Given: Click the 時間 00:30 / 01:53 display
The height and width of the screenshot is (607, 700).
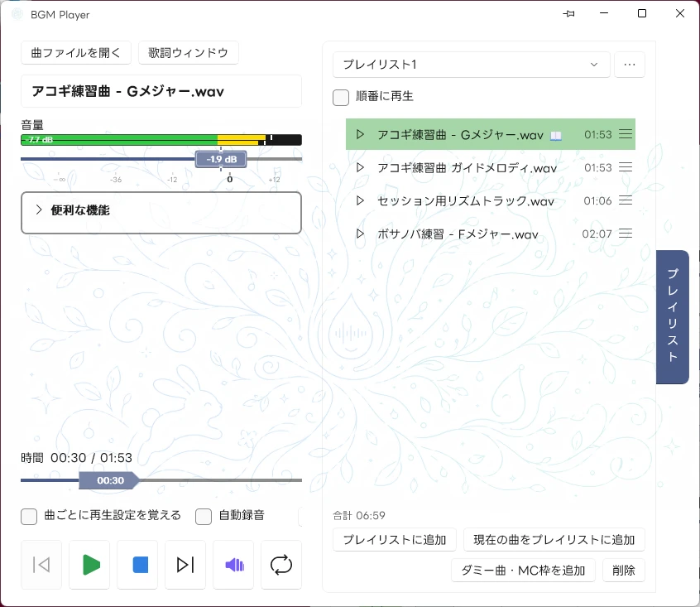Looking at the screenshot, I should (x=76, y=458).
